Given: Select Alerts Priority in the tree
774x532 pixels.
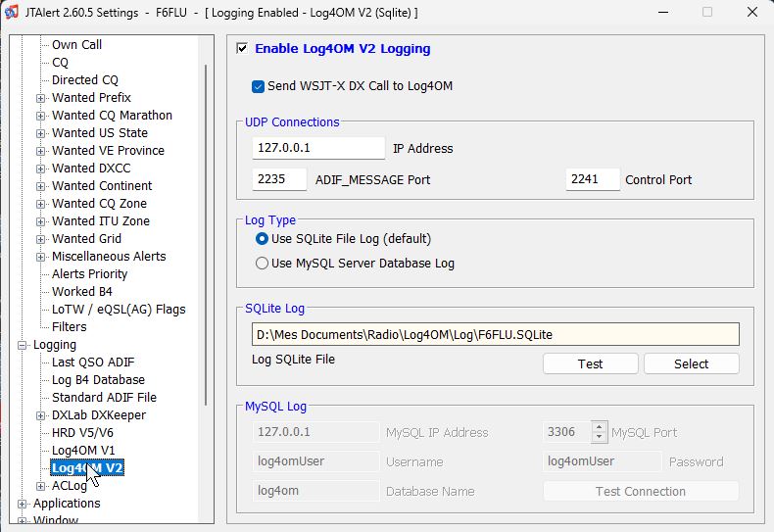Looking at the screenshot, I should 89,274.
